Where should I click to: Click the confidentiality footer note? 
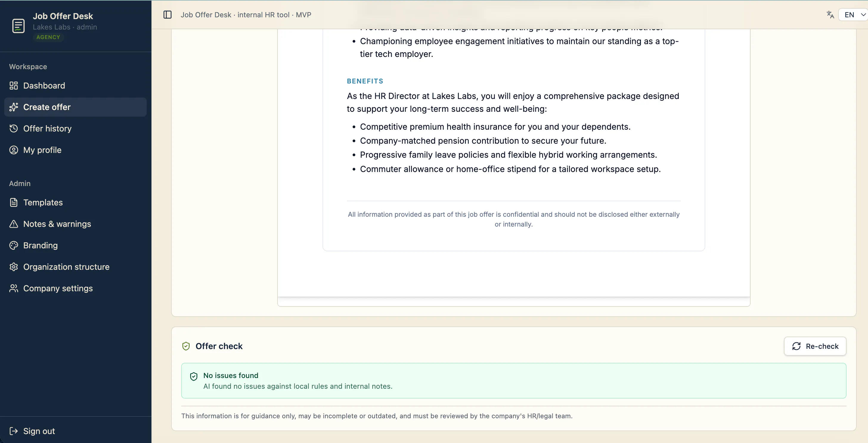514,219
